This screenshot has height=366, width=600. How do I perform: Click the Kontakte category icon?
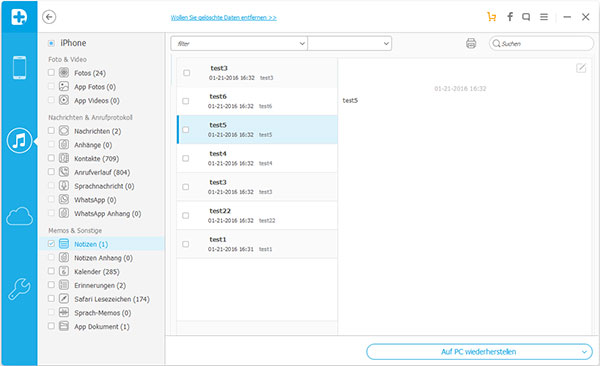click(x=64, y=158)
